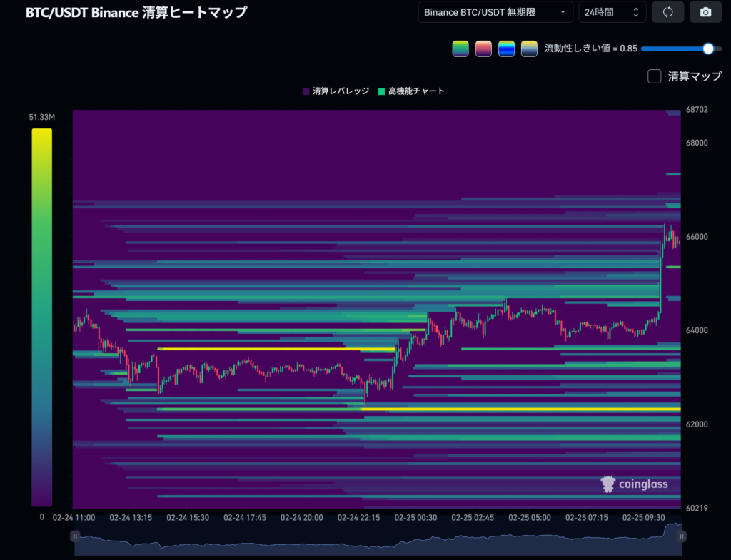Image resolution: width=731 pixels, height=560 pixels.
Task: Click the right handle of the time range bar
Action: point(682,536)
